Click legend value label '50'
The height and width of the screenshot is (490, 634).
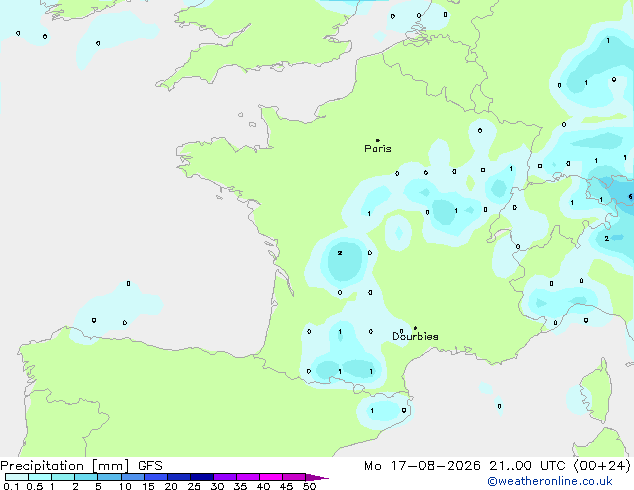click(309, 486)
